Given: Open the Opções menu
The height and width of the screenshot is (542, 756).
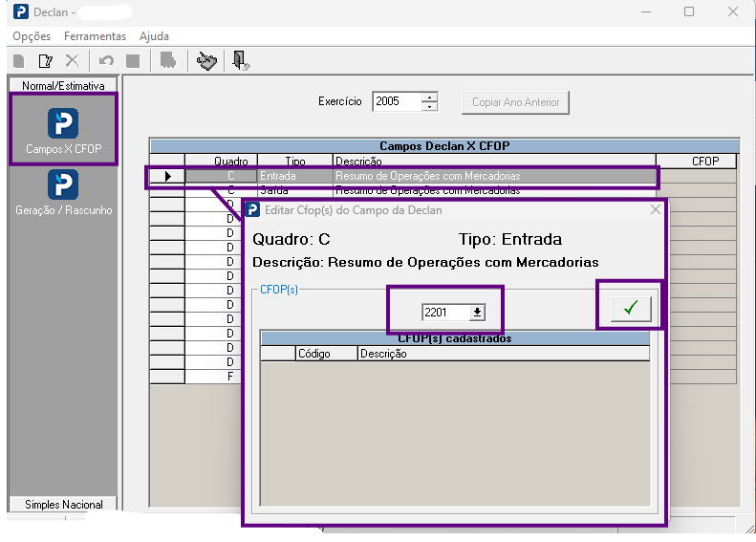Looking at the screenshot, I should click(32, 36).
